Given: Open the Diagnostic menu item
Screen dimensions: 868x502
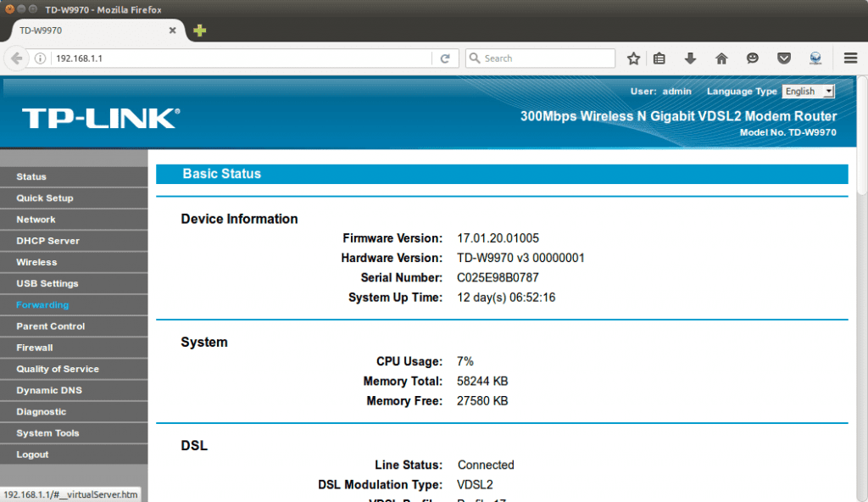Looking at the screenshot, I should (74, 411).
